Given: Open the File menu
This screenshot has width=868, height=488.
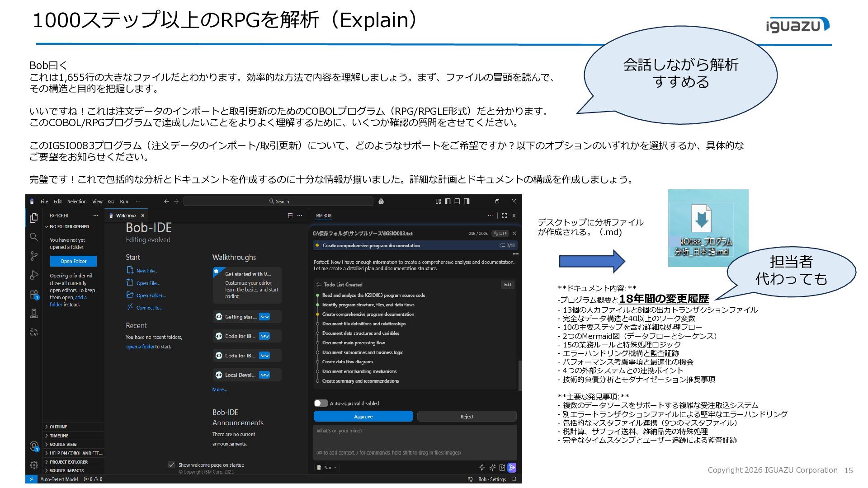Looking at the screenshot, I should [44, 202].
